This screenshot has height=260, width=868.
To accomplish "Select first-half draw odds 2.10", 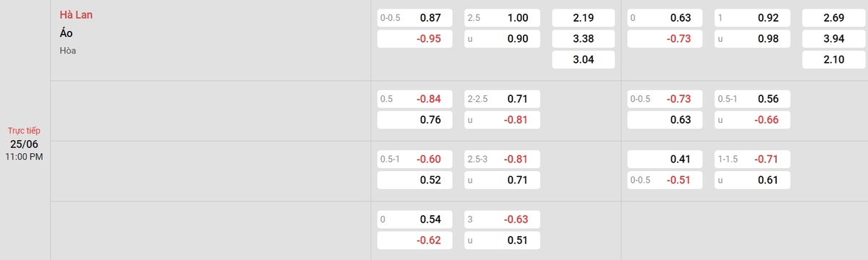I will coord(833,59).
